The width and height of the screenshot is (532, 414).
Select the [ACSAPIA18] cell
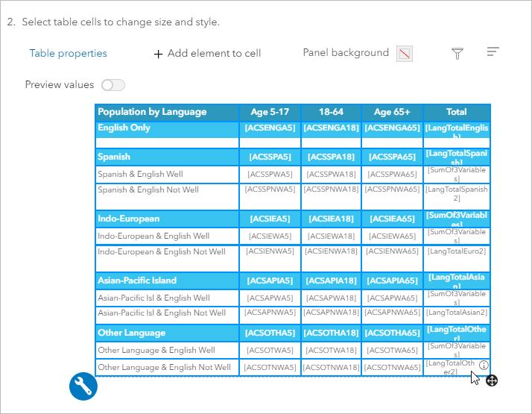coord(331,280)
